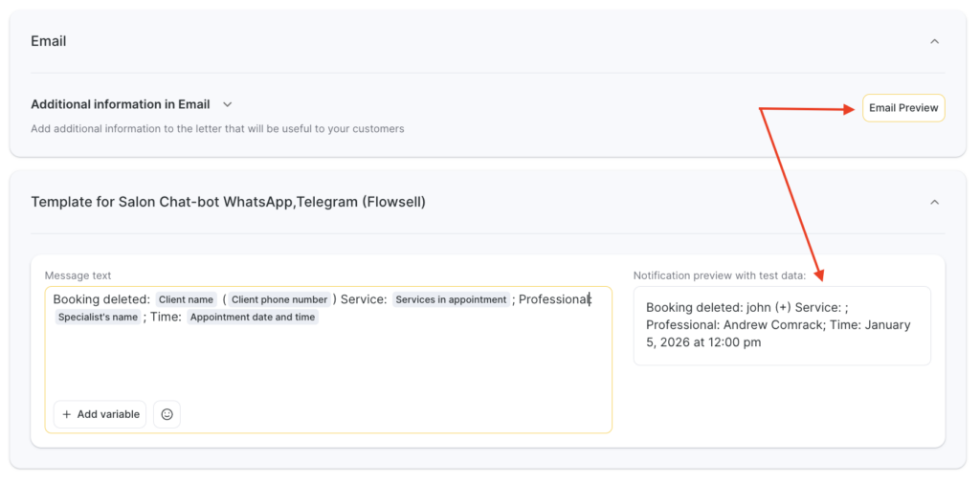The height and width of the screenshot is (484, 980).
Task: Click the Additional information in Email label
Action: click(x=121, y=104)
